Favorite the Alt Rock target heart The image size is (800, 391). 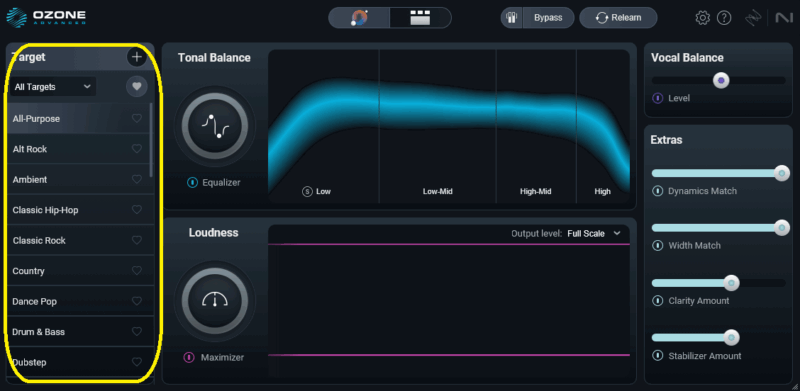click(x=137, y=149)
